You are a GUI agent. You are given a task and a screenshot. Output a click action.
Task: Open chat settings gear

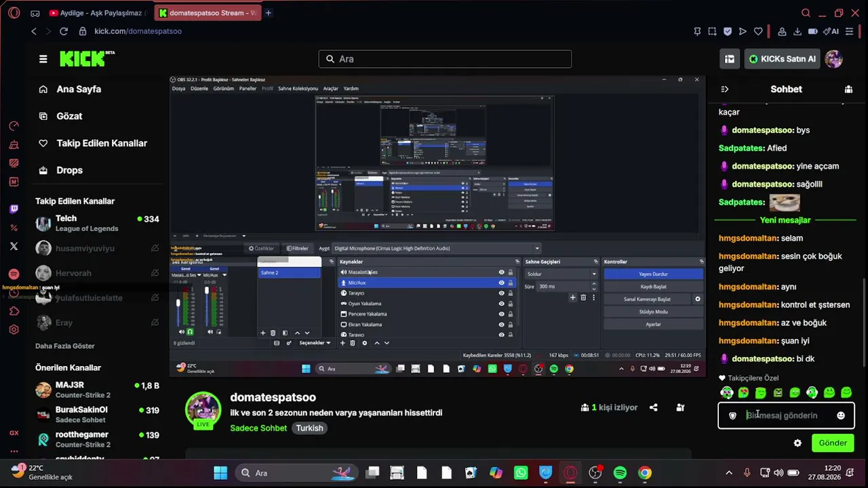(x=797, y=443)
